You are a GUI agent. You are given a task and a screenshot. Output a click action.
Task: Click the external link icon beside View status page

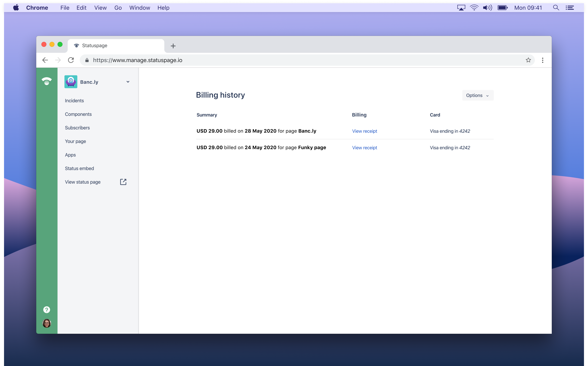click(123, 182)
